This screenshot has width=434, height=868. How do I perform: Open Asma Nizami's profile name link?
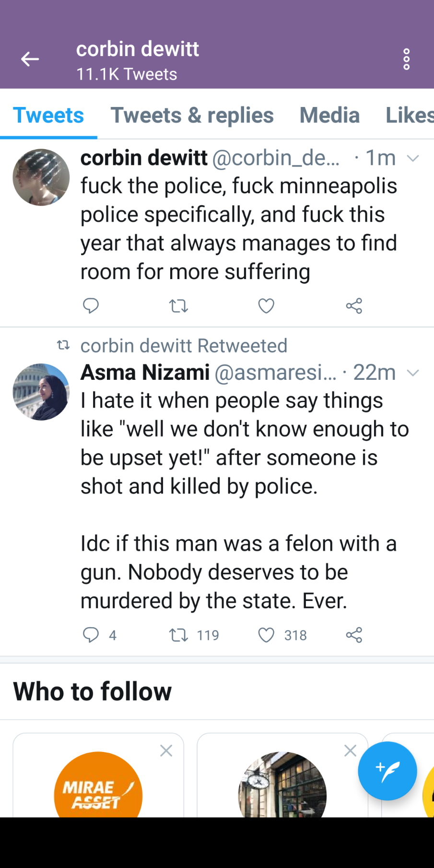tap(145, 372)
